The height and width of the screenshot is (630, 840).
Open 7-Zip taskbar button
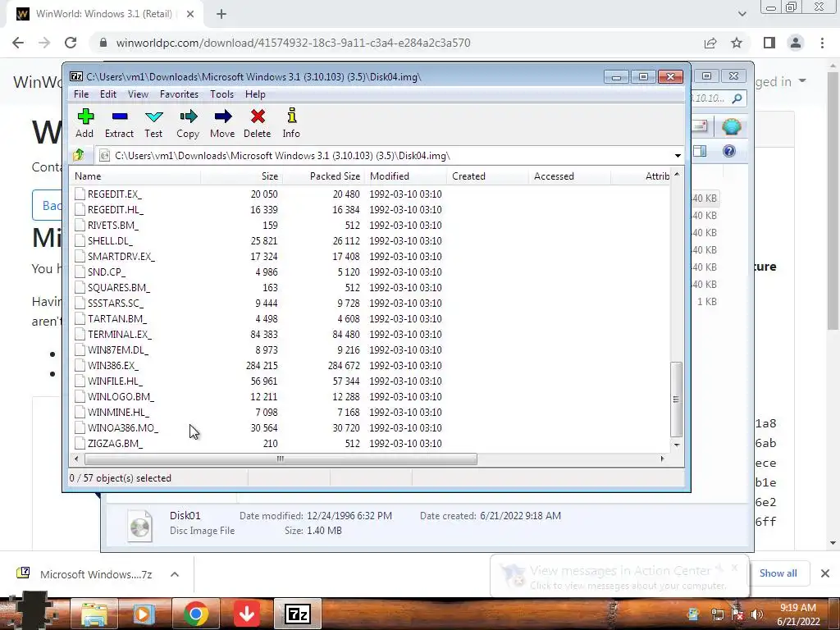pyautogui.click(x=298, y=614)
